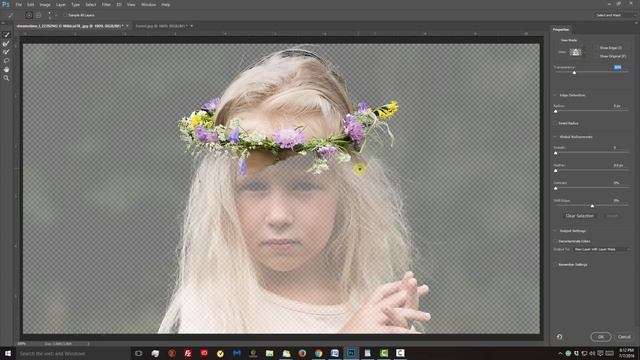Click the Photoshop Ps logo

(6, 4)
